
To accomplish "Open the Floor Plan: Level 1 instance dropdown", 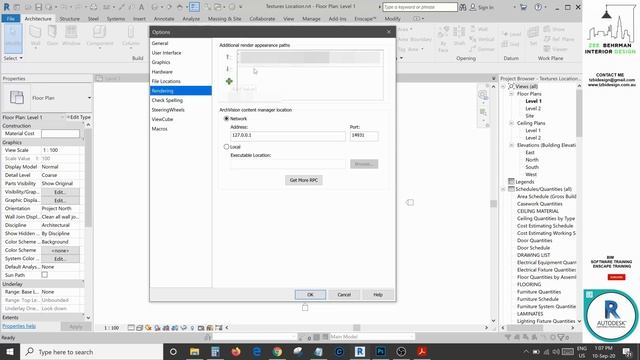I will [62, 117].
